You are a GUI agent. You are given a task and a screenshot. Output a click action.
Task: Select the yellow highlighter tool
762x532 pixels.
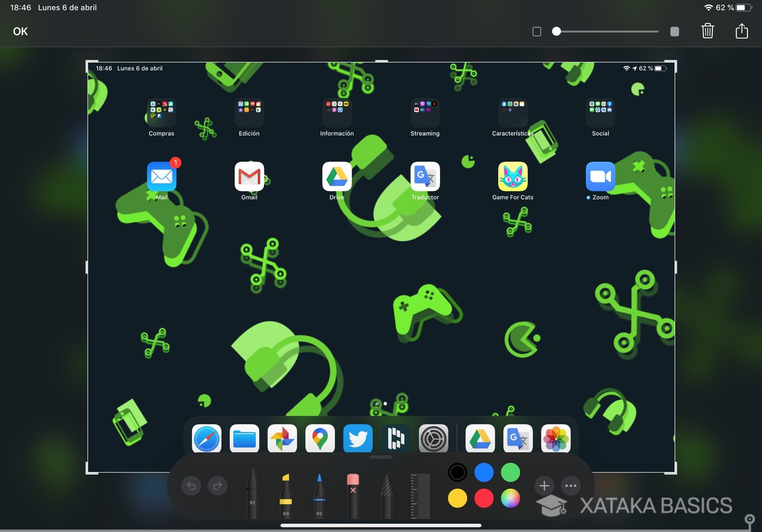coord(285,494)
